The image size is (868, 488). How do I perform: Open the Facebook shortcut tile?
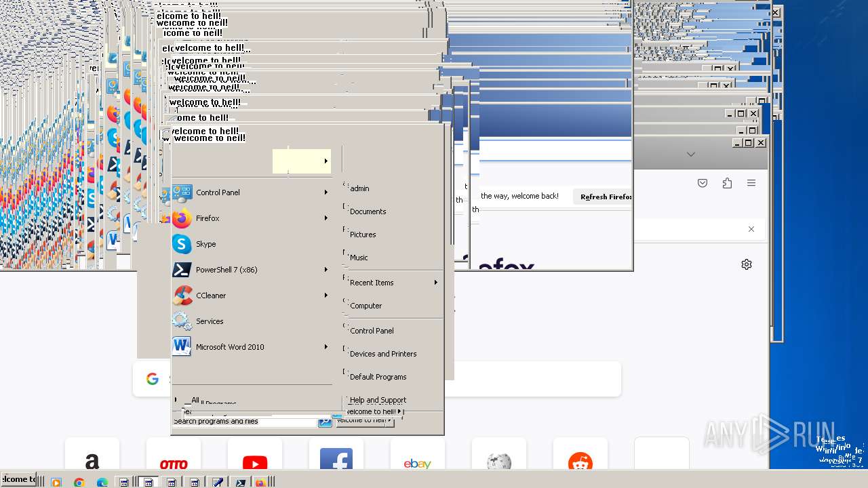(336, 454)
